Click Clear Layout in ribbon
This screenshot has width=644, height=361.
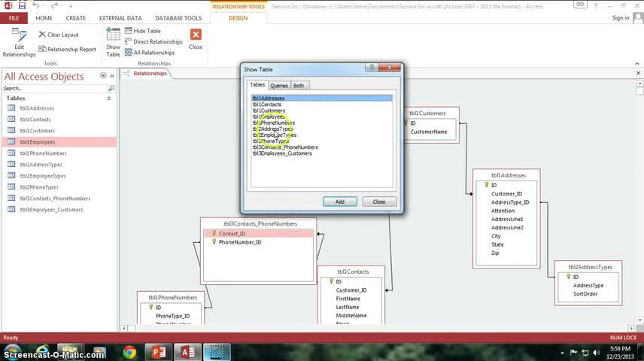tap(59, 35)
